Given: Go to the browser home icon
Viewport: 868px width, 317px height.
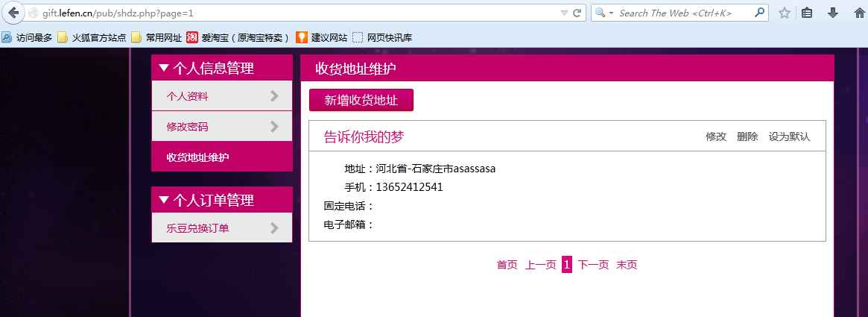Looking at the screenshot, I should point(859,13).
